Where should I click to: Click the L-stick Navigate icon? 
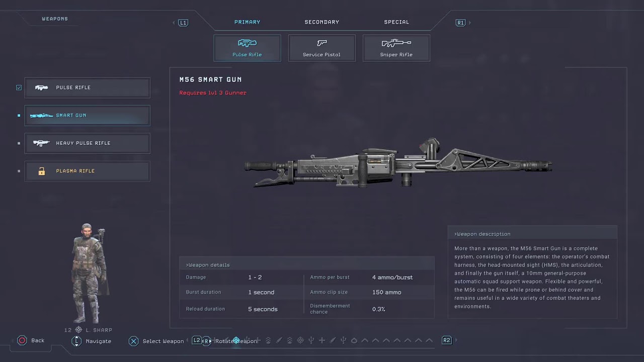coord(76,341)
